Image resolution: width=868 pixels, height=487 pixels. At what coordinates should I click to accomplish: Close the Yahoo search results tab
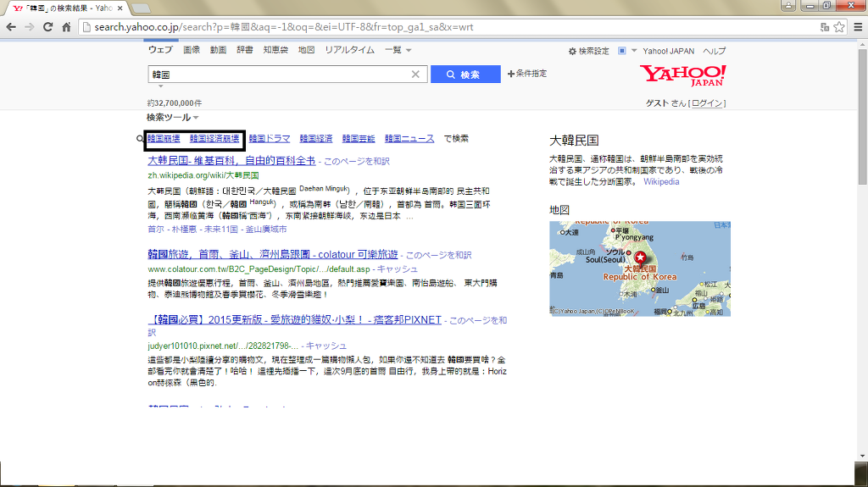(x=120, y=8)
